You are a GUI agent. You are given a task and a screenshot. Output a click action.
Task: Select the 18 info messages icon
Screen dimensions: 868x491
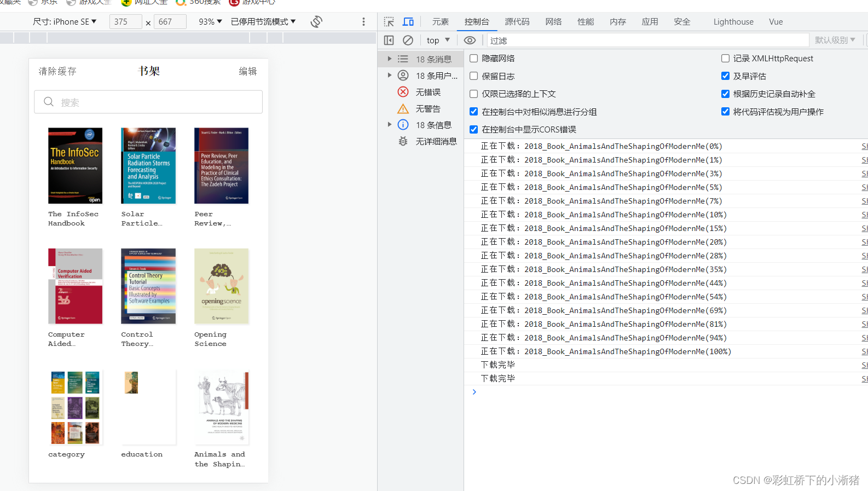pyautogui.click(x=403, y=125)
